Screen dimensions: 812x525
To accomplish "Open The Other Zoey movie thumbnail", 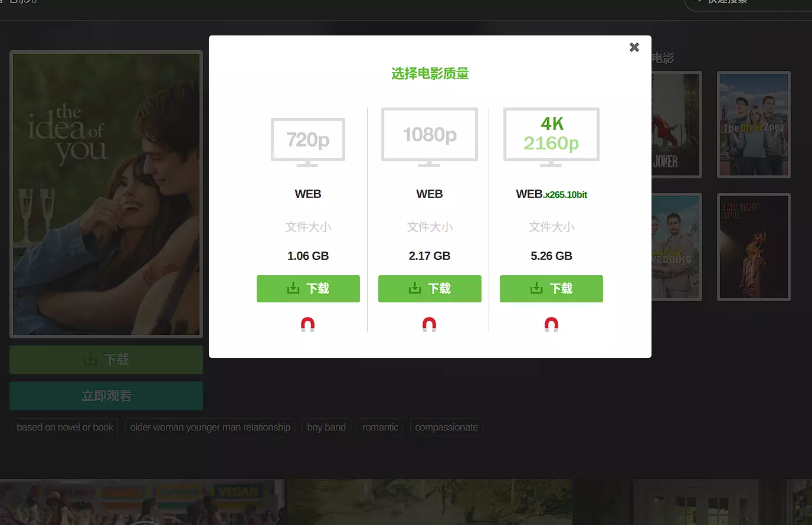I will tap(754, 125).
